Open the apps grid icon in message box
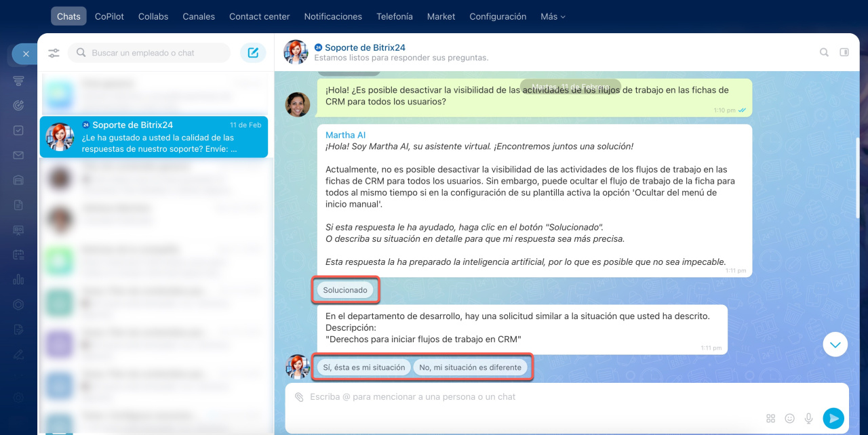Image resolution: width=868 pixels, height=435 pixels. [x=770, y=419]
